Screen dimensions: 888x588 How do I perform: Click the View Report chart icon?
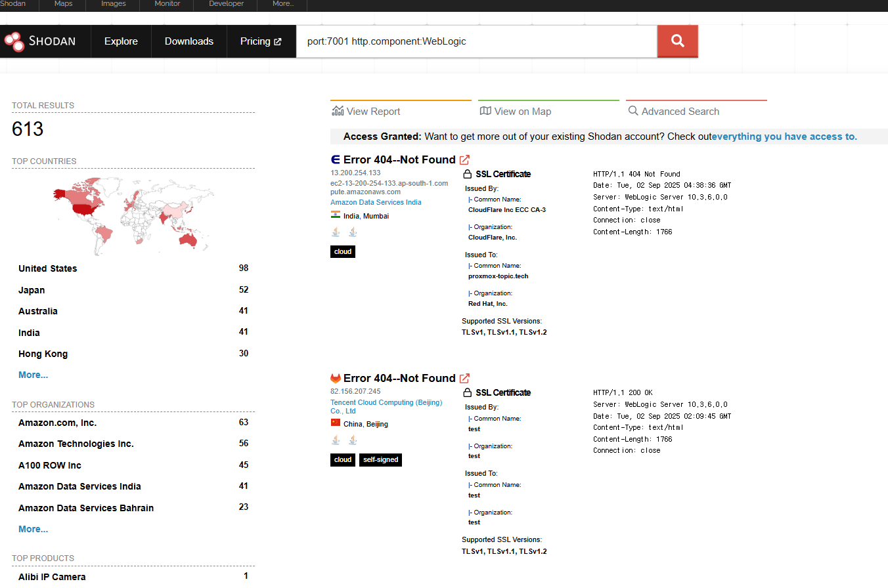pos(338,111)
